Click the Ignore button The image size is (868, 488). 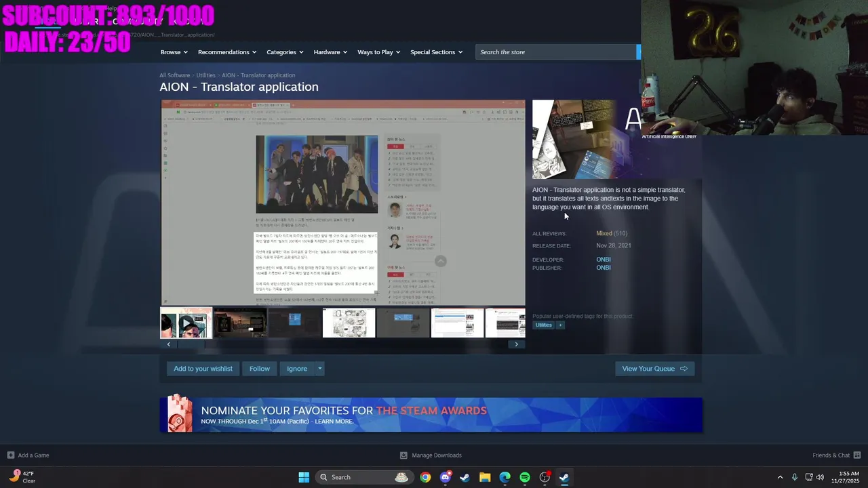[297, 369]
